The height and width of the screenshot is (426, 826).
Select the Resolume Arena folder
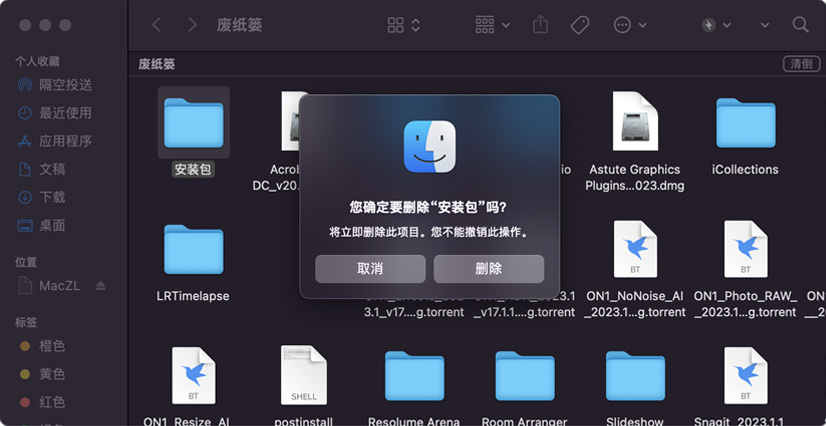click(x=415, y=375)
